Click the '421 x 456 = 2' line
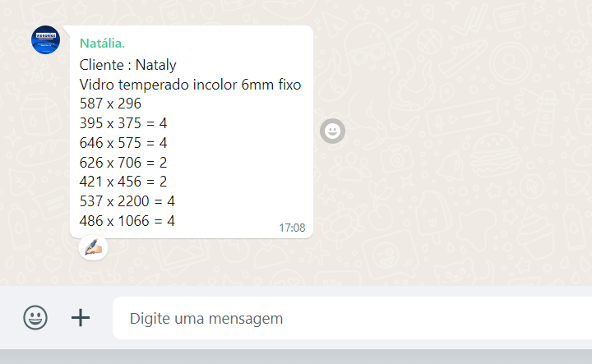The image size is (592, 364). click(x=123, y=182)
